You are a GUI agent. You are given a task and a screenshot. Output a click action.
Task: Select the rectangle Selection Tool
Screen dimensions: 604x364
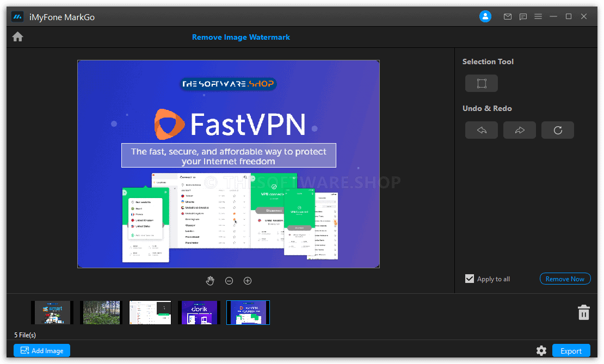(x=482, y=83)
